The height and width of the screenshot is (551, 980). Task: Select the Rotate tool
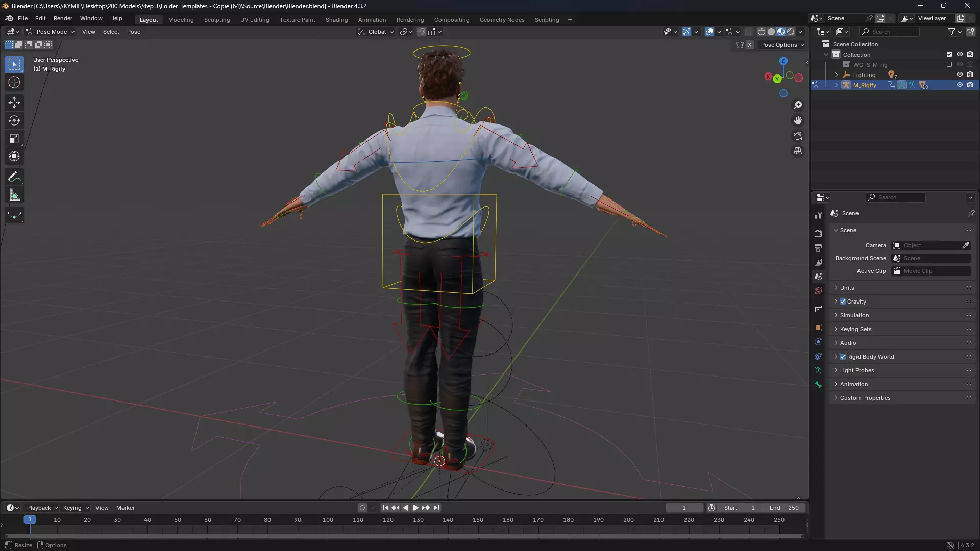click(14, 120)
